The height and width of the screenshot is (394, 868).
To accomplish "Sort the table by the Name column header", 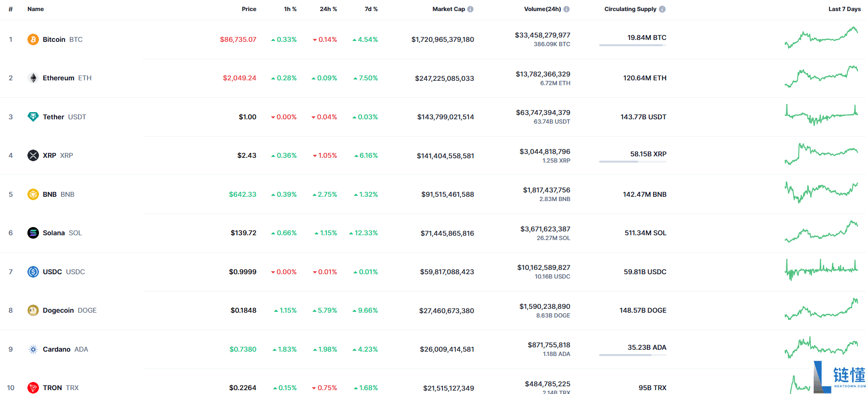I will coord(36,9).
